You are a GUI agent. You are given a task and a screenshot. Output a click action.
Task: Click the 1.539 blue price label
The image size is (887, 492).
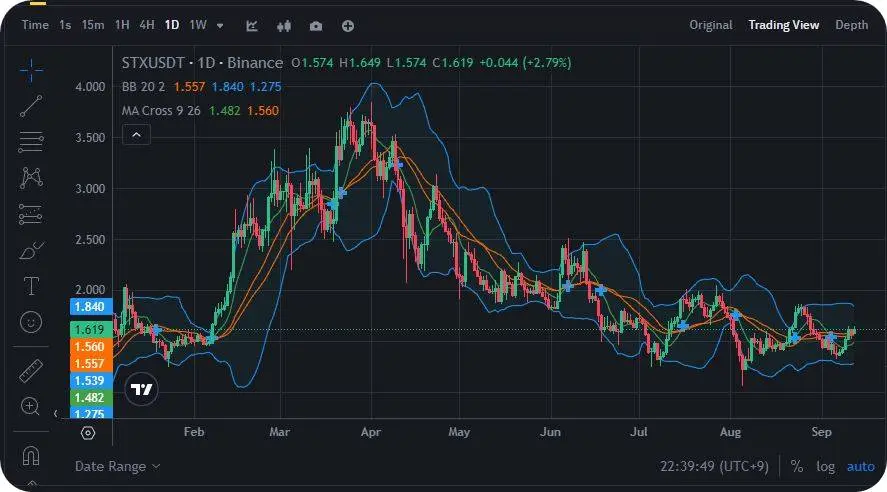pos(91,381)
